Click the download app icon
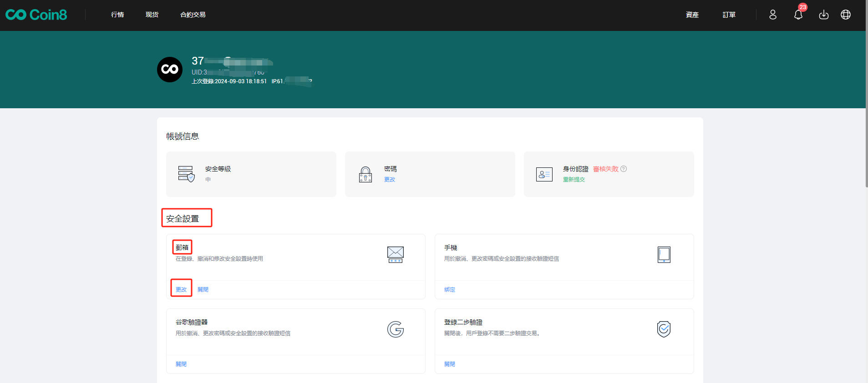Viewport: 868px width, 383px height. point(823,15)
